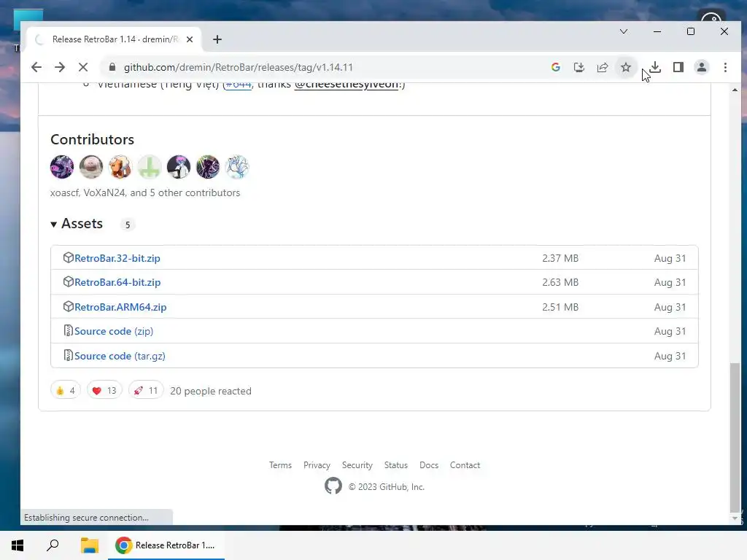Download RetroBar.32-bit.zip
This screenshot has width=747, height=560.
pyautogui.click(x=117, y=258)
